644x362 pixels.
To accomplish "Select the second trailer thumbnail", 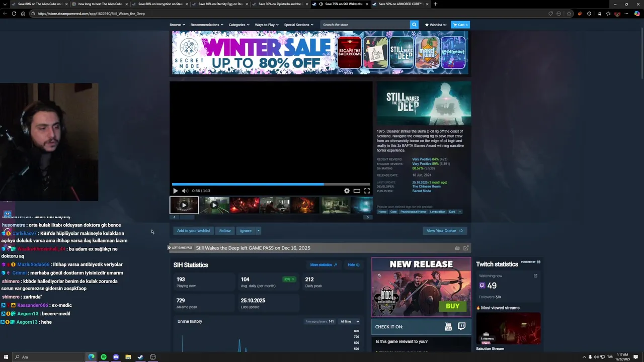I will [x=214, y=205].
